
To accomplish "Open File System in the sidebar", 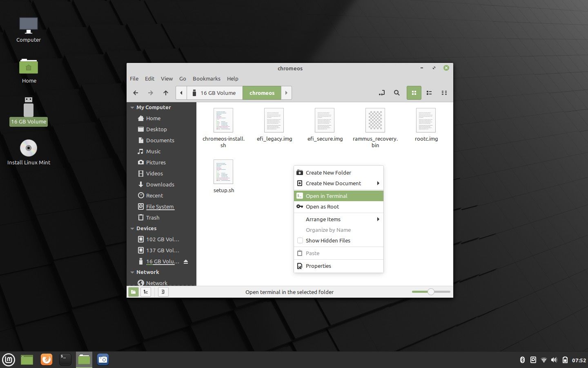I will click(160, 206).
